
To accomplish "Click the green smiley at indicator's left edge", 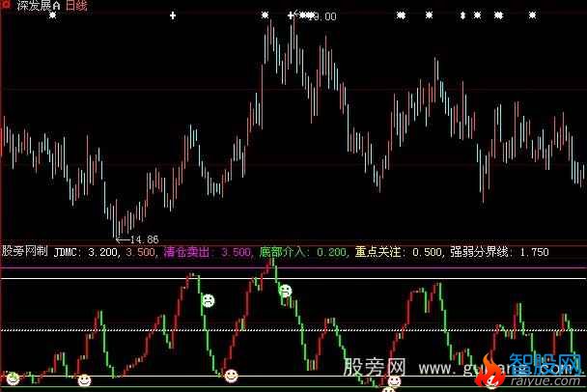I will (14, 378).
